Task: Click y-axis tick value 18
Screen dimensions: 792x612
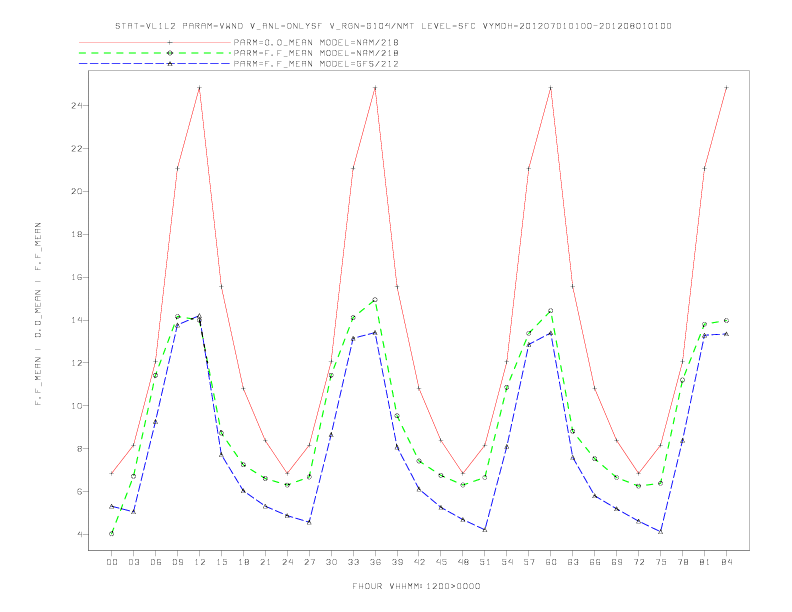Action: (x=77, y=234)
